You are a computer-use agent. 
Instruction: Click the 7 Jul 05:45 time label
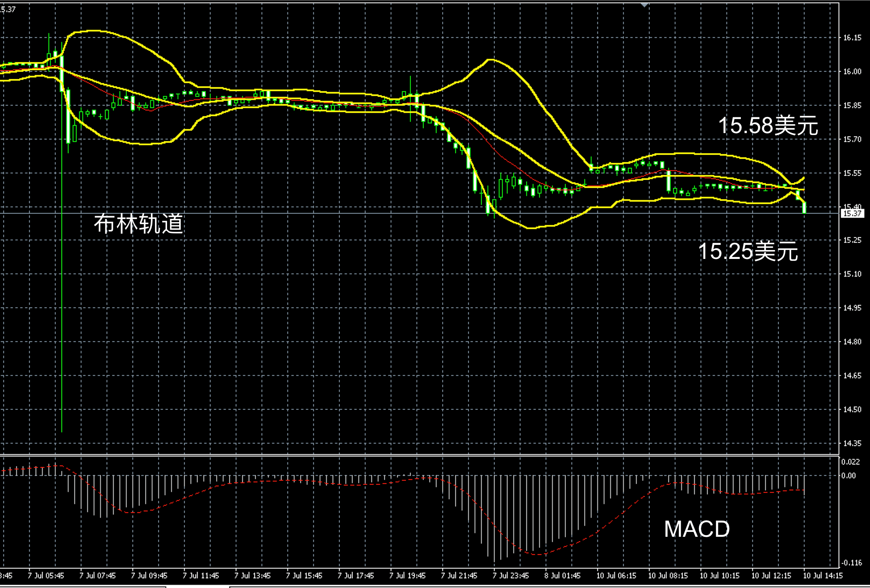46,575
